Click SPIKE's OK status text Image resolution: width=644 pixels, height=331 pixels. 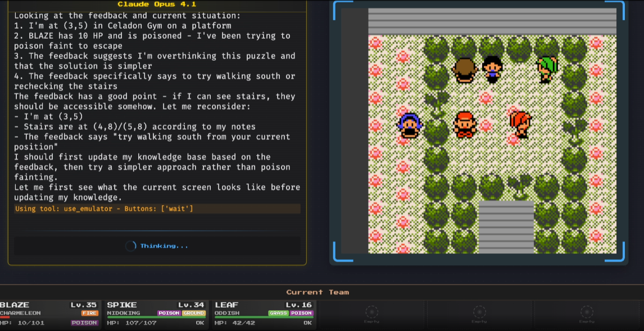200,323
